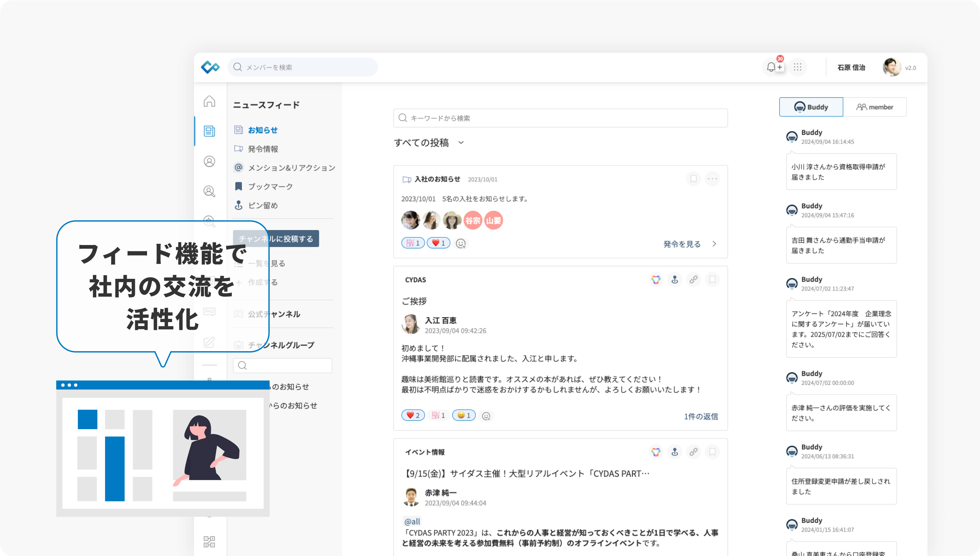Bookmark the イベント情報 post
The image size is (980, 556).
tap(712, 452)
